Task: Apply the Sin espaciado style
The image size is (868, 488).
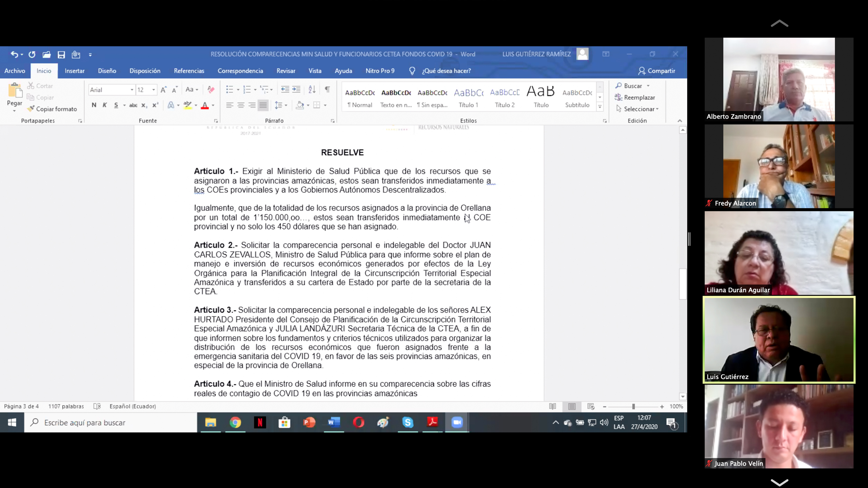Action: tap(432, 98)
